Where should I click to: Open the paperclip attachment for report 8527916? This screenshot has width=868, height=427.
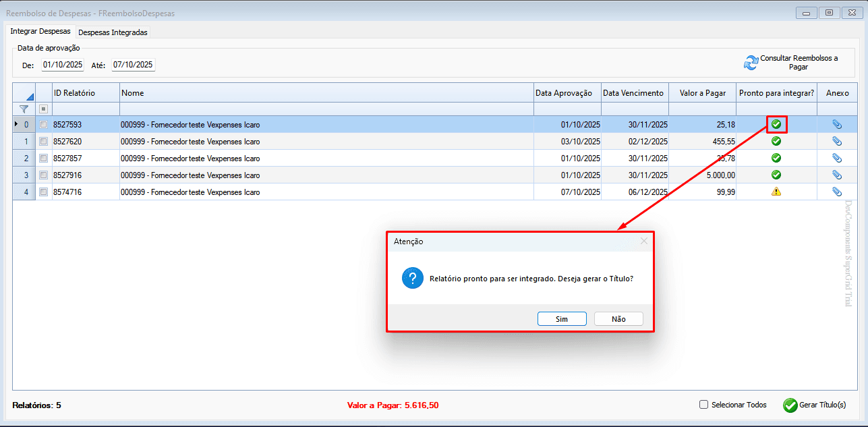tap(837, 175)
